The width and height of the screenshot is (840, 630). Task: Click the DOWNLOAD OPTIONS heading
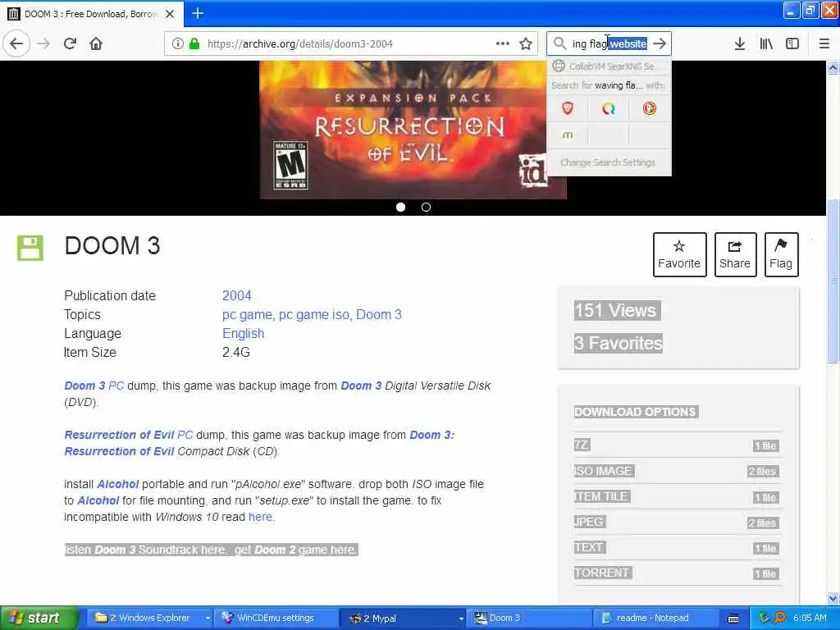[636, 412]
